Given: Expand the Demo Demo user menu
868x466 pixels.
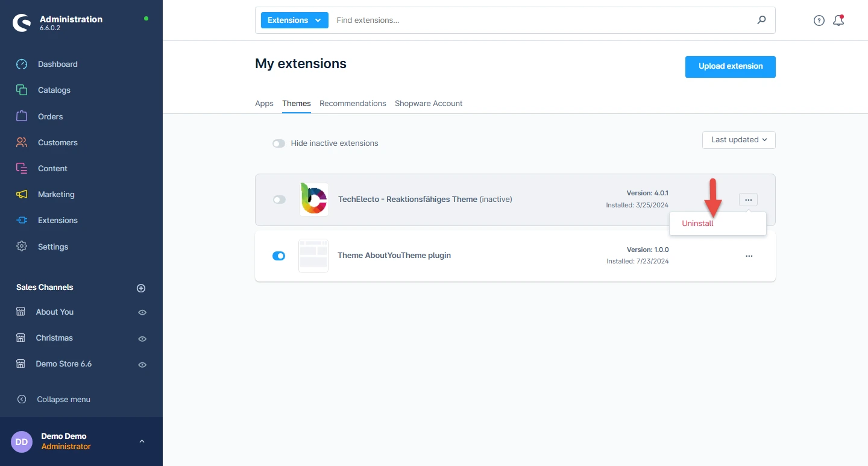Looking at the screenshot, I should [x=142, y=441].
